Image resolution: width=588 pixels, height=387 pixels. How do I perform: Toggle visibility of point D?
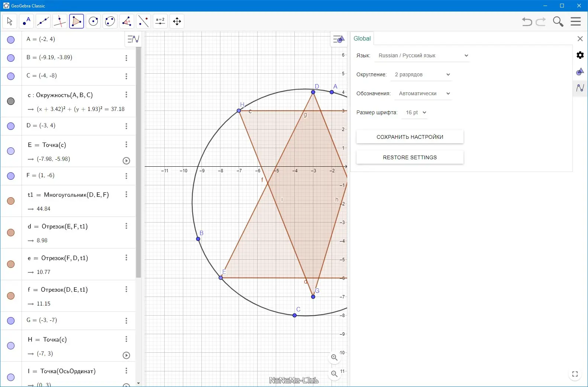[11, 126]
